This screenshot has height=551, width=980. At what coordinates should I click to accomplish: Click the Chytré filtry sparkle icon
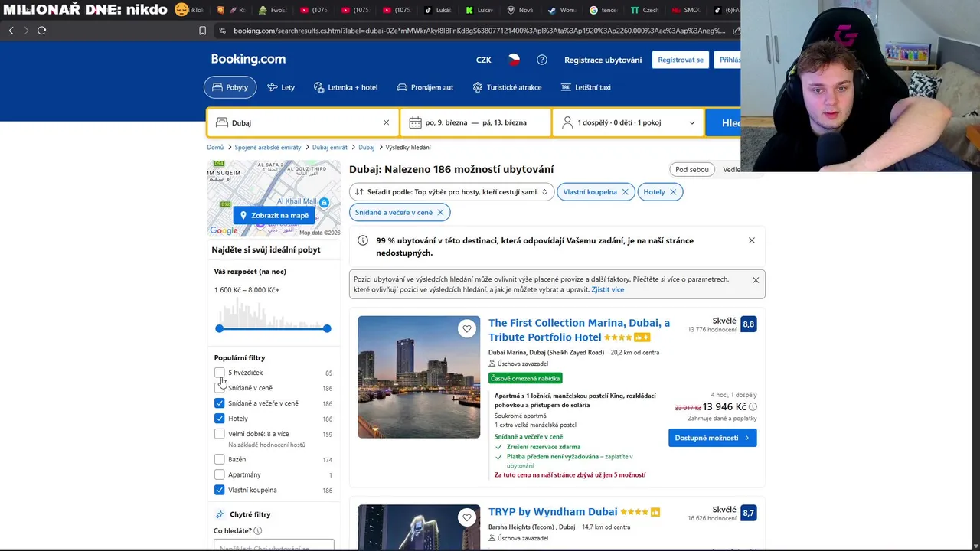point(220,514)
